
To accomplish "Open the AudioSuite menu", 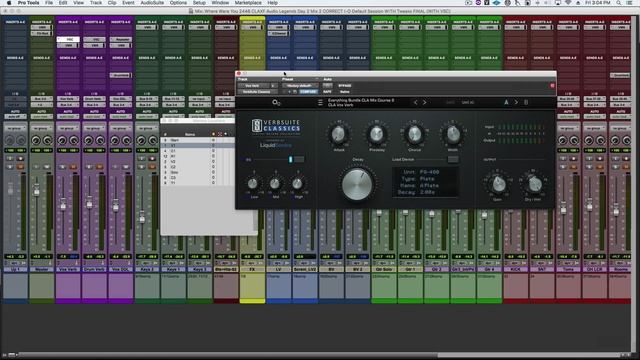I will click(152, 3).
